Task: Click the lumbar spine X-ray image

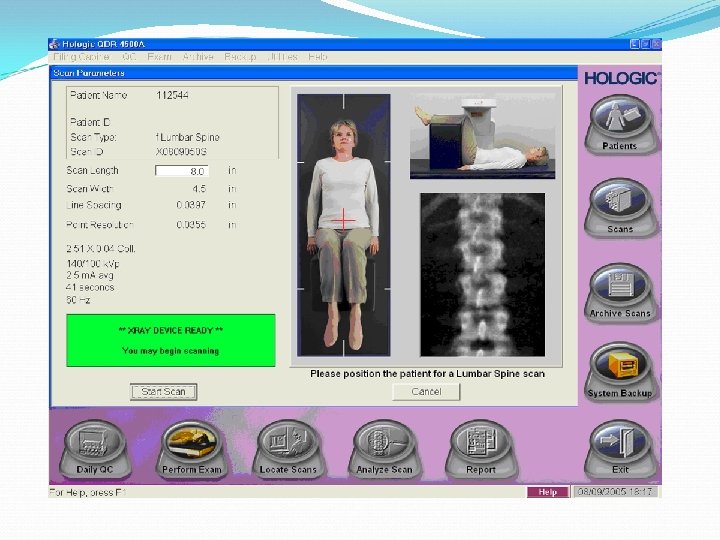Action: (483, 275)
